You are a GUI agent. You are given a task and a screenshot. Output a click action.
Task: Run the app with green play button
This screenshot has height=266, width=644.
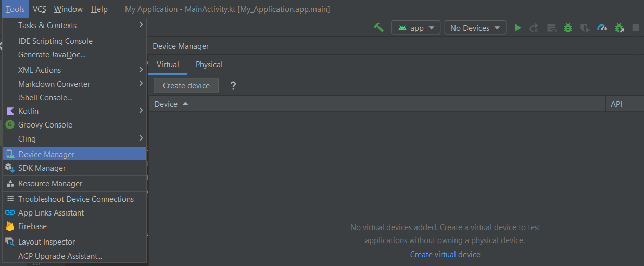coord(517,28)
